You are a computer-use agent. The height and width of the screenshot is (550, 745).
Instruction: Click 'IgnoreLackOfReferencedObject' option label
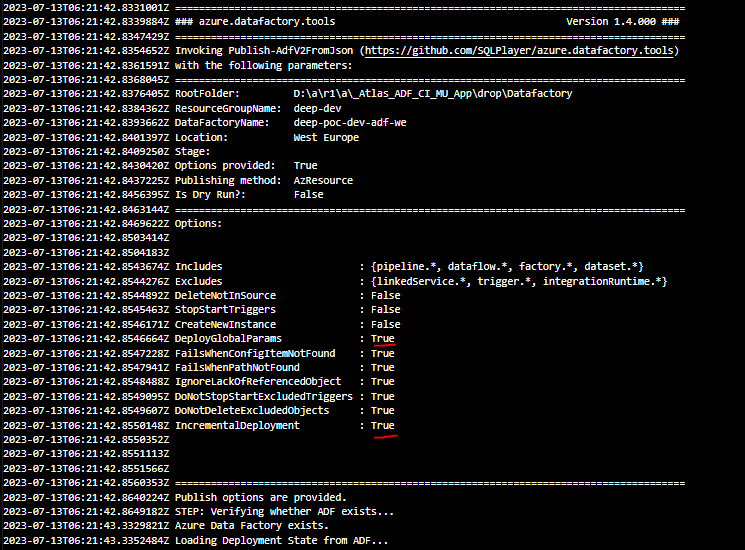click(x=258, y=381)
